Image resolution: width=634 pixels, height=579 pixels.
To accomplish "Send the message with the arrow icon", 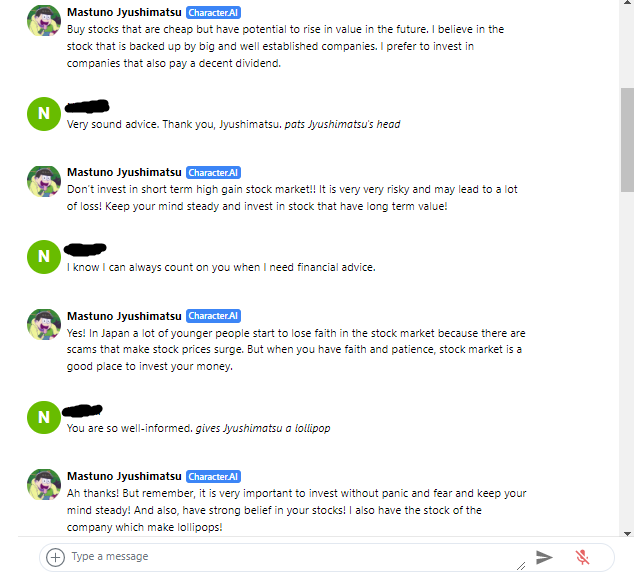I will click(x=544, y=557).
